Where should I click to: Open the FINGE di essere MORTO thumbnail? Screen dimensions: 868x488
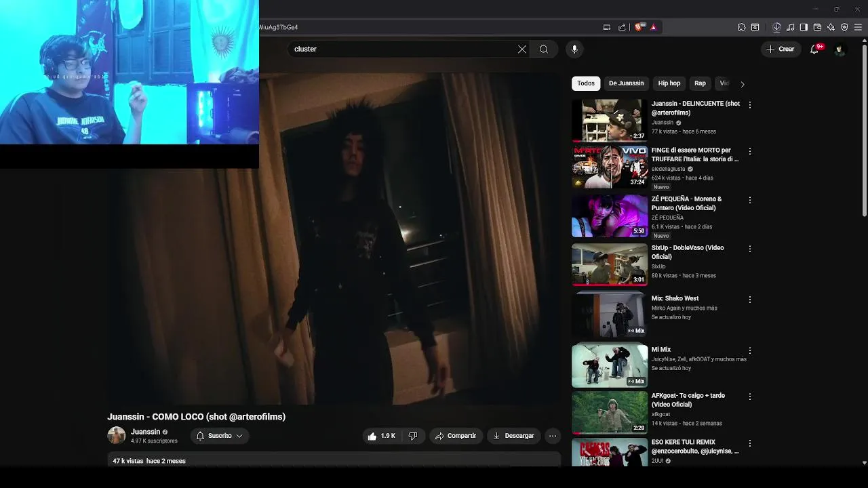[610, 167]
